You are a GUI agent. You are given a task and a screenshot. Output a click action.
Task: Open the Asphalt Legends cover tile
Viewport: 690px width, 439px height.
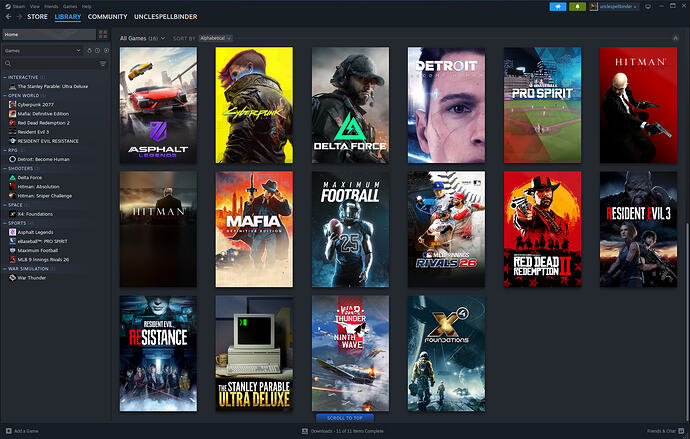click(158, 105)
